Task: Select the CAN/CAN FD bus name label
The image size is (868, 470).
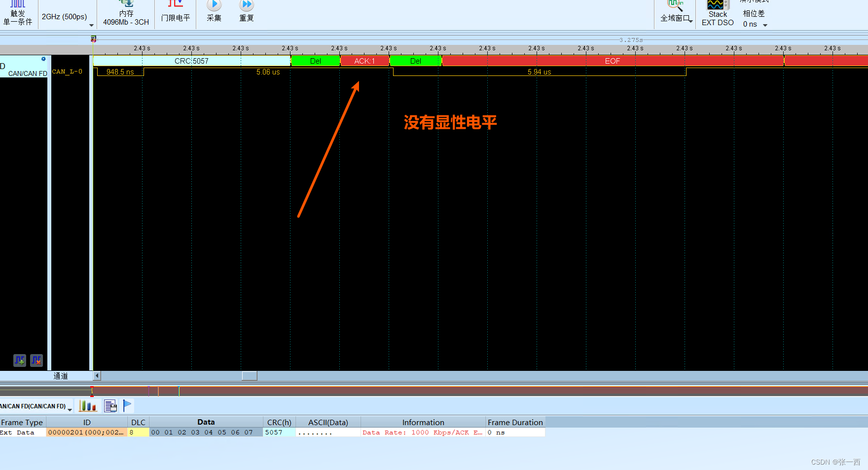Action: pos(28,73)
